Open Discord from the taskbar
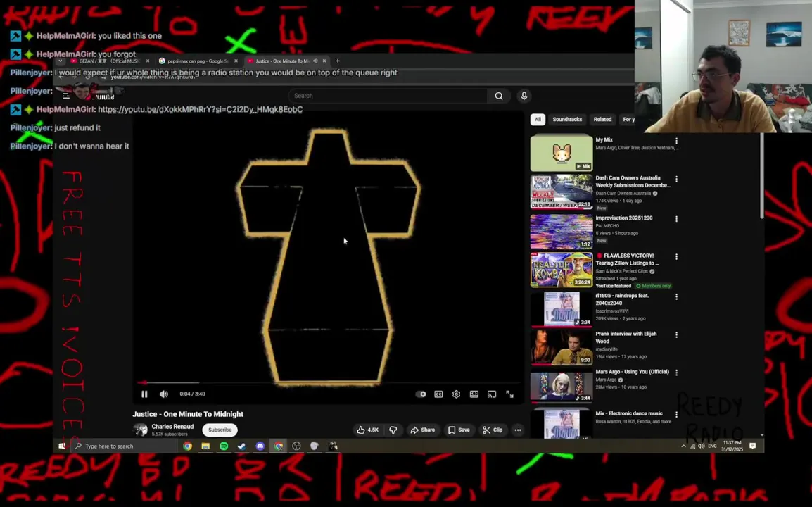The width and height of the screenshot is (812, 507). tap(260, 446)
